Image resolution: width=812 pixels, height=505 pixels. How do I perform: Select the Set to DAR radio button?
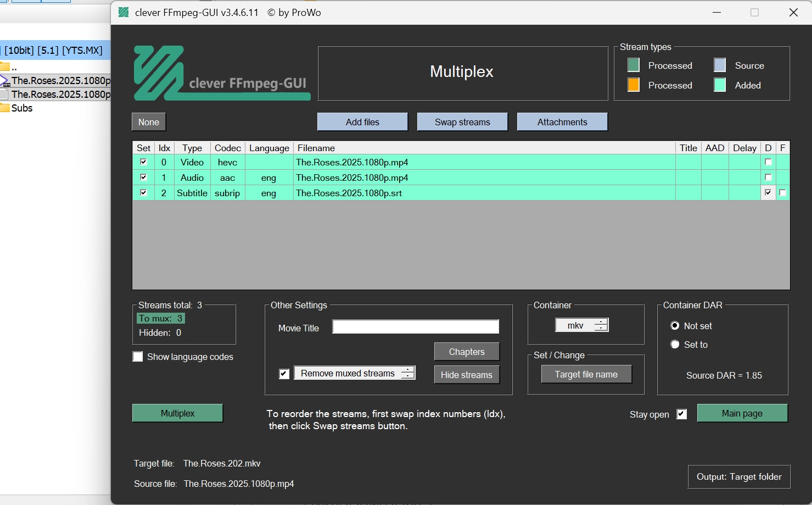pos(675,345)
